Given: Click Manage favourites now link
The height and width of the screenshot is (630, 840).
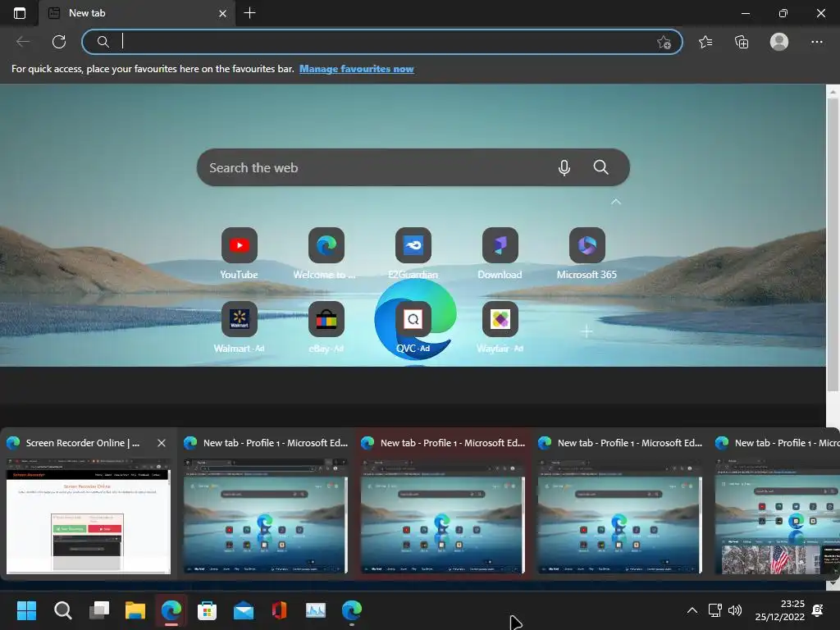Looking at the screenshot, I should (356, 69).
